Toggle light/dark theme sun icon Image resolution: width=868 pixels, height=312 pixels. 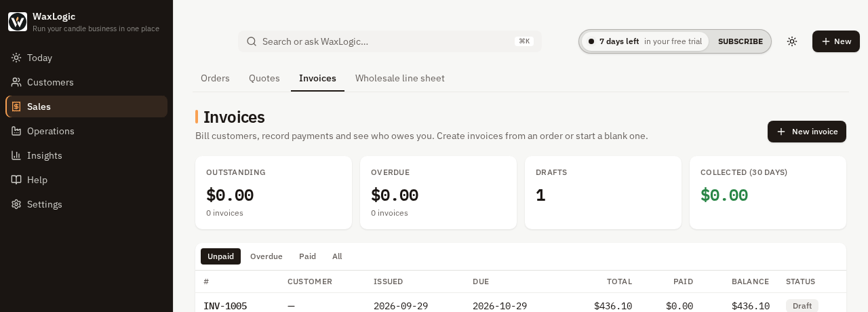pyautogui.click(x=792, y=41)
